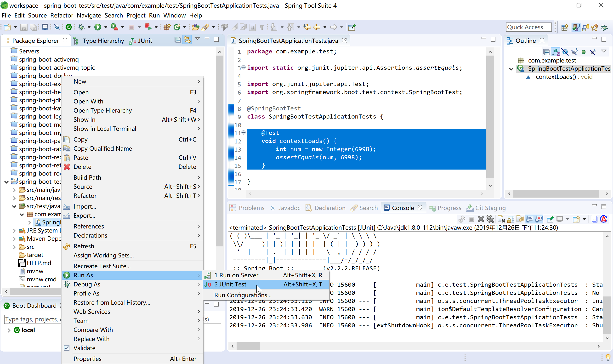Click the editor vertical scrollbar thumb
The image size is (613, 364).
(490, 117)
